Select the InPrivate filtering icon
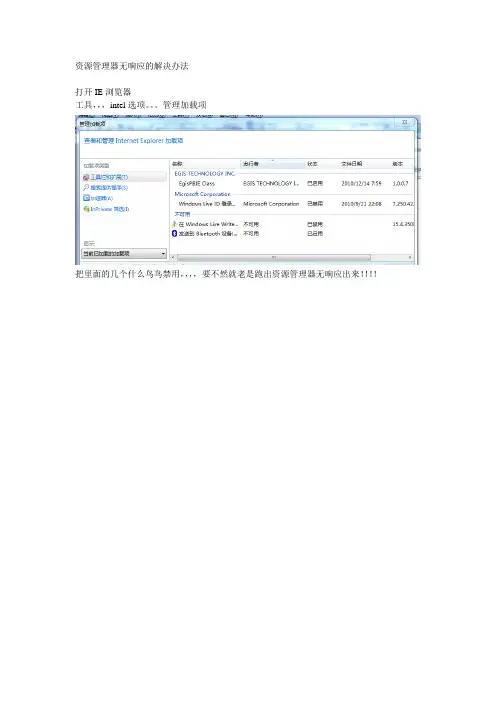This screenshot has height=702, width=496. click(x=86, y=209)
